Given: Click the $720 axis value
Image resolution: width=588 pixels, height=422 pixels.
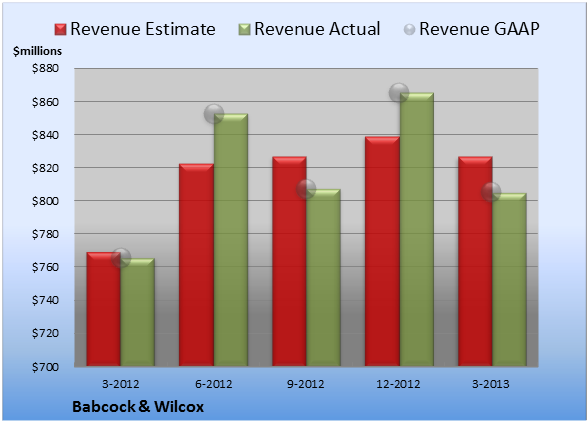Looking at the screenshot, I should (x=45, y=333).
